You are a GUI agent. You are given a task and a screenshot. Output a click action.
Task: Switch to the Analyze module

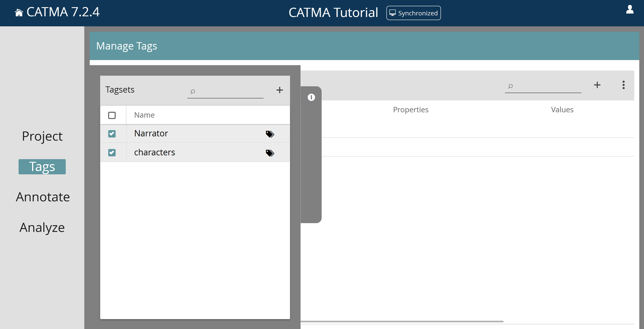[x=42, y=227]
